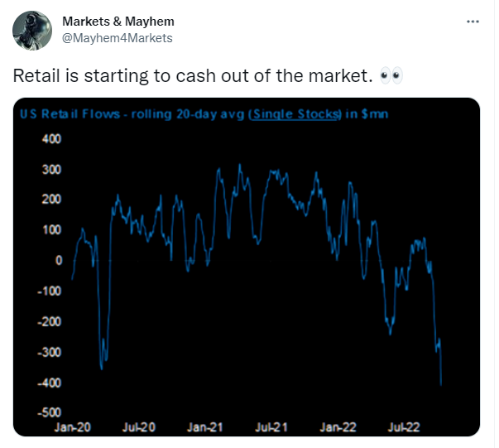Open the Markets & Mayhem display name

(118, 22)
